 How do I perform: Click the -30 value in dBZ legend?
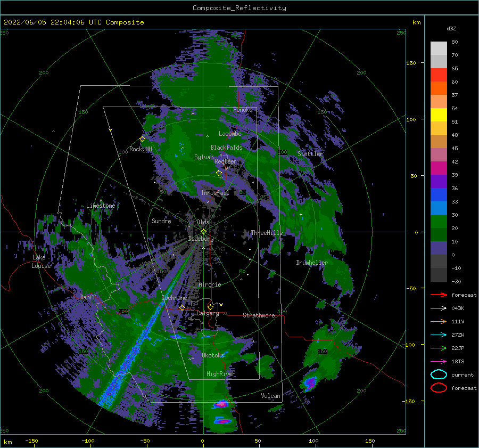(x=457, y=282)
